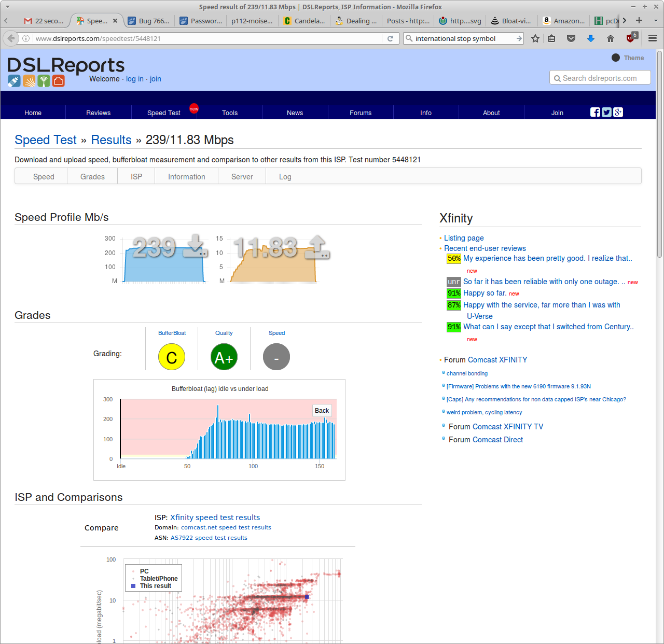Open the Twitter icon in the nav bar
The image size is (664, 644).
pos(606,112)
